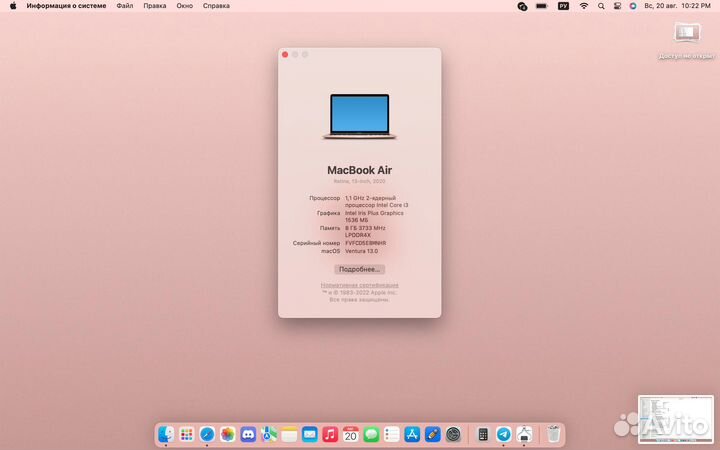Open the Файл menu
This screenshot has width=720, height=450.
(124, 6)
